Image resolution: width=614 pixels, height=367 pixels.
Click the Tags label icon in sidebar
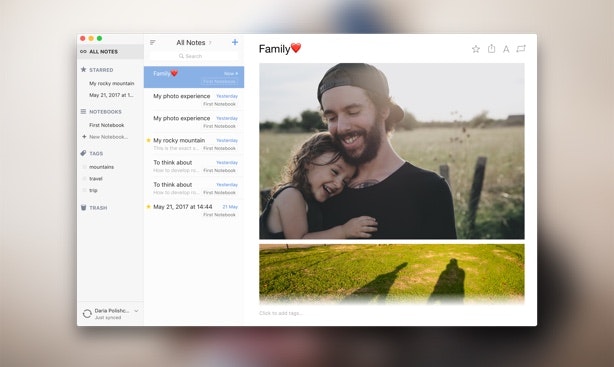click(x=83, y=153)
